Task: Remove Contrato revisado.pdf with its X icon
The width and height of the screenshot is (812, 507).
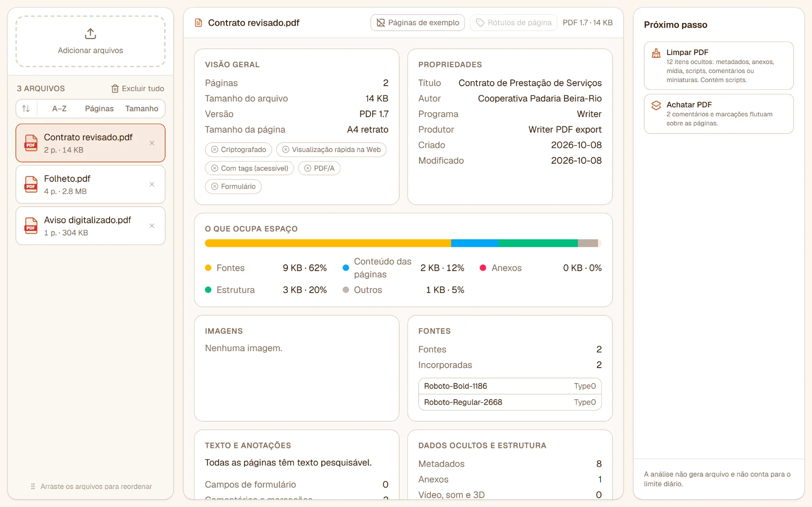Action: point(152,143)
